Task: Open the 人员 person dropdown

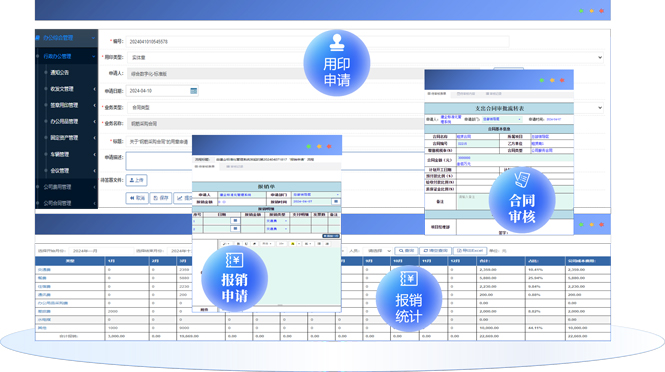Action: 378,251
